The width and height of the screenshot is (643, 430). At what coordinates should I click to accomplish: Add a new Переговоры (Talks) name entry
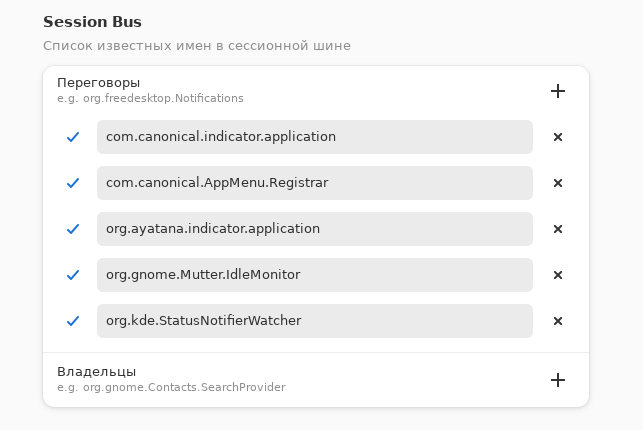pos(558,91)
